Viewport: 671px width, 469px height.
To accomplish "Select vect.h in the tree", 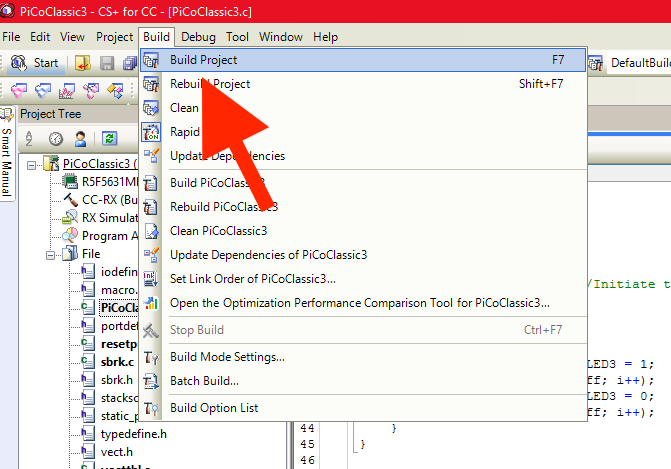I will coord(116,451).
